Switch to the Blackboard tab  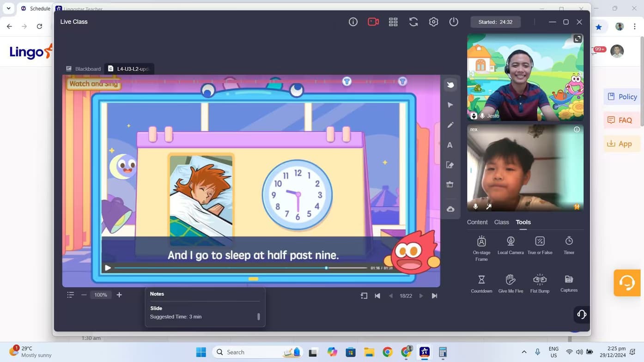[x=83, y=69]
